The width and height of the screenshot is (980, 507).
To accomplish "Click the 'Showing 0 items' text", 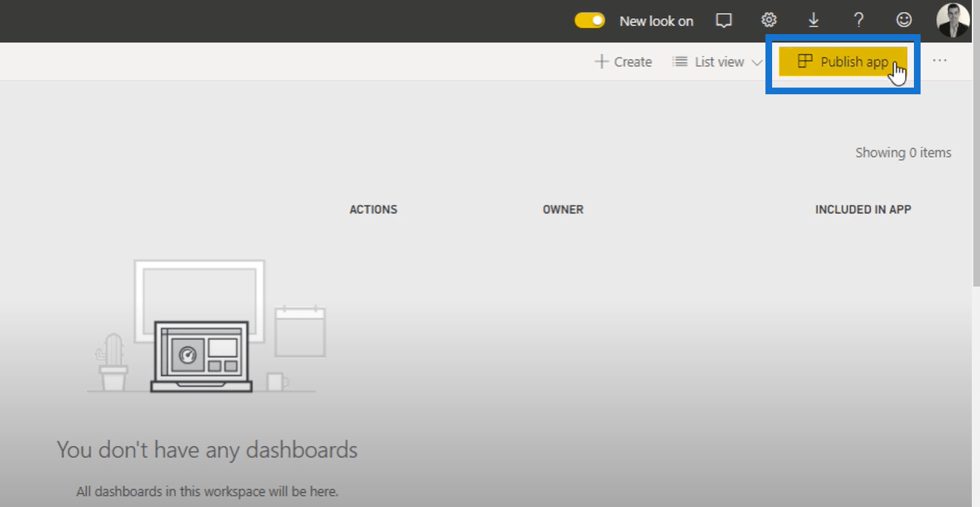I will (x=903, y=152).
